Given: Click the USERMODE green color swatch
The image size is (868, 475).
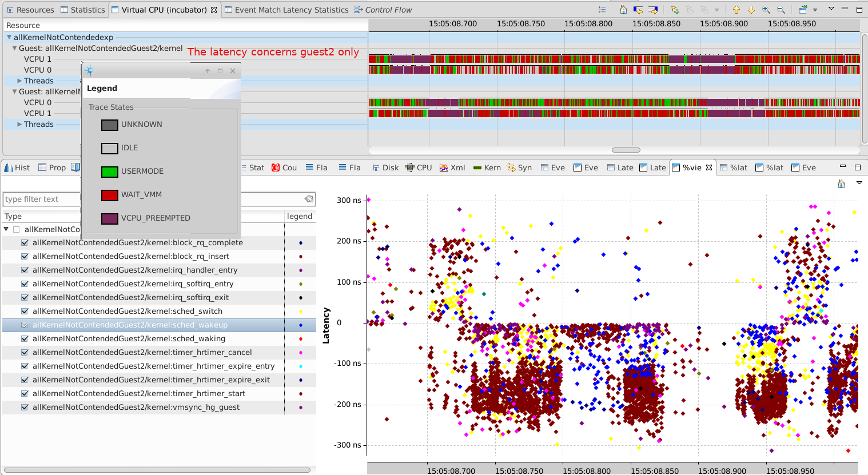Looking at the screenshot, I should (109, 171).
